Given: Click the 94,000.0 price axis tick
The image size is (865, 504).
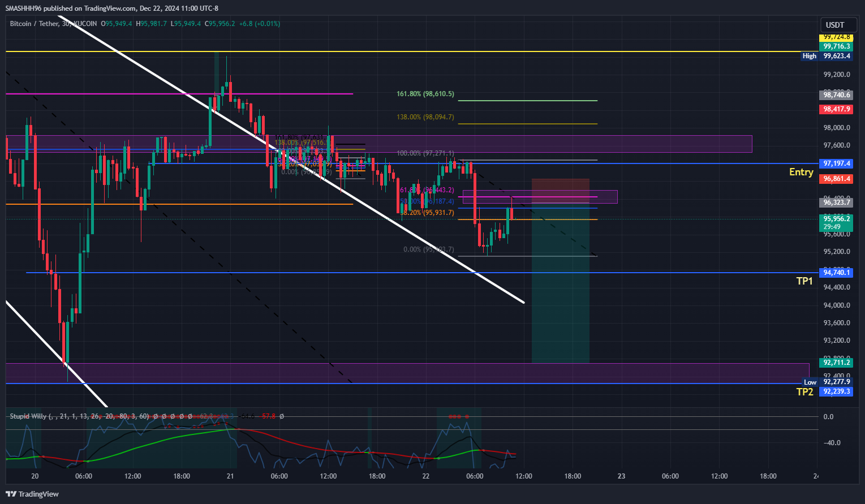Looking at the screenshot, I should point(837,305).
